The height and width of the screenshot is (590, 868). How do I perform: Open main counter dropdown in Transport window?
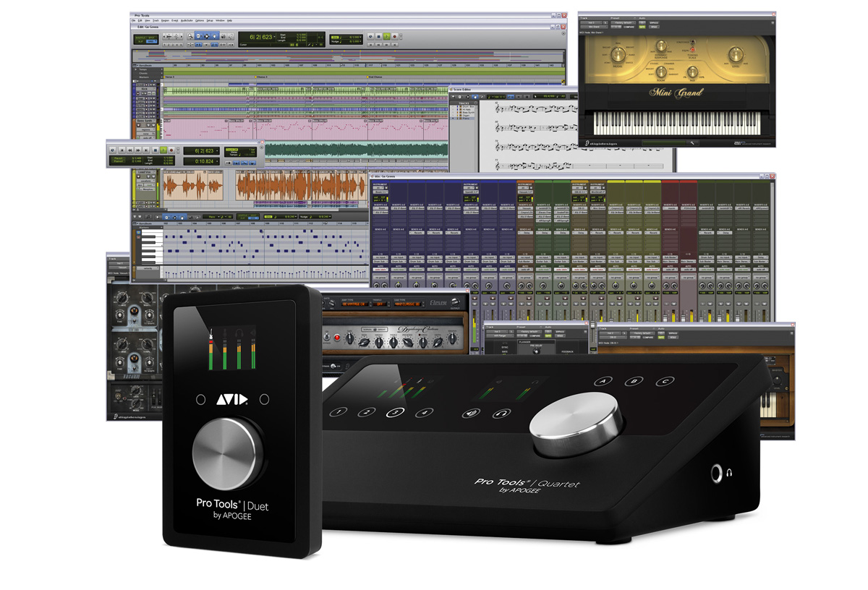(x=218, y=150)
